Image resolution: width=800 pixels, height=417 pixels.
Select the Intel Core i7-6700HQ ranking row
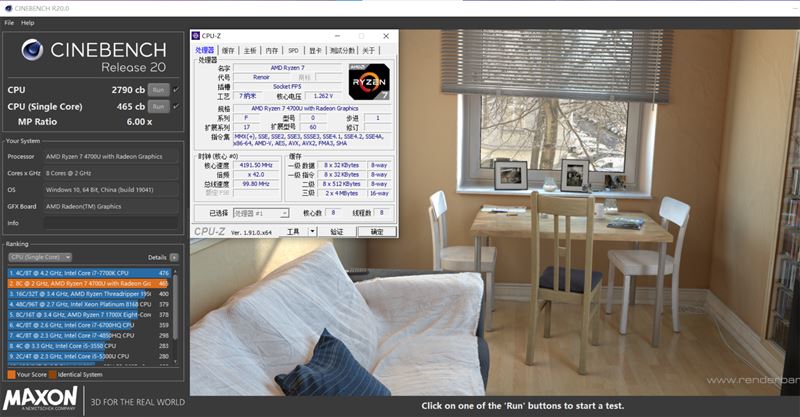(89, 325)
